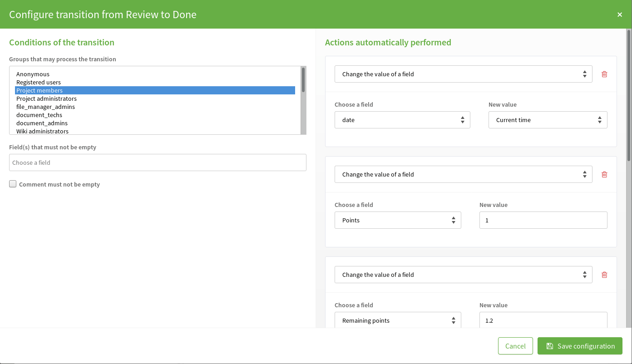
Task: Delete the first field change action
Action: tap(604, 74)
